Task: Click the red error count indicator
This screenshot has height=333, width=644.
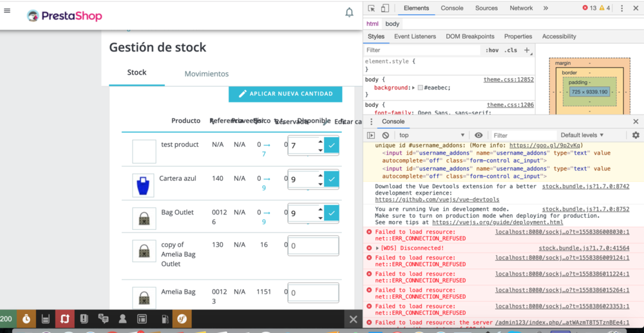Action: [589, 8]
